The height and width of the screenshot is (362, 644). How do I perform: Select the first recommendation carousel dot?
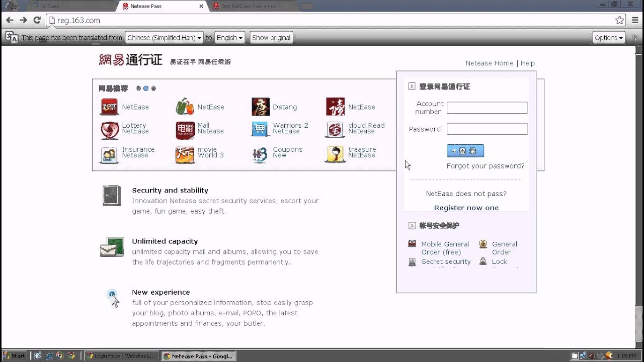pos(139,88)
